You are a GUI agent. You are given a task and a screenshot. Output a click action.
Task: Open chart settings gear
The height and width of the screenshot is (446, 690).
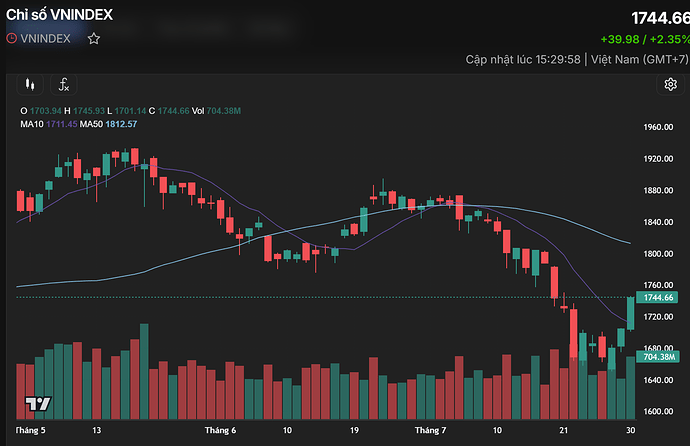click(670, 84)
